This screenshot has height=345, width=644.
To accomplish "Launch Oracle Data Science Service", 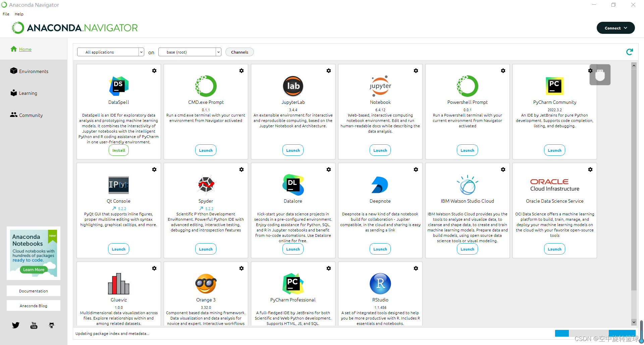I will [555, 249].
